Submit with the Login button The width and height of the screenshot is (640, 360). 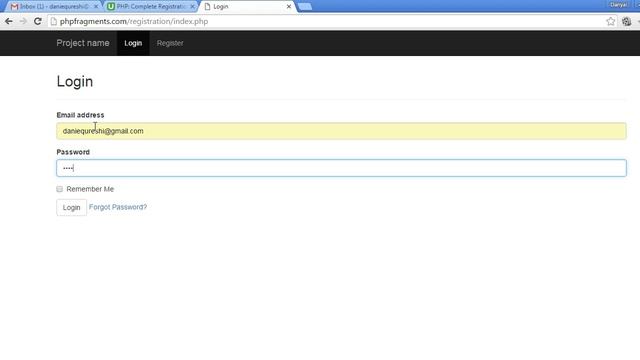coord(71,207)
